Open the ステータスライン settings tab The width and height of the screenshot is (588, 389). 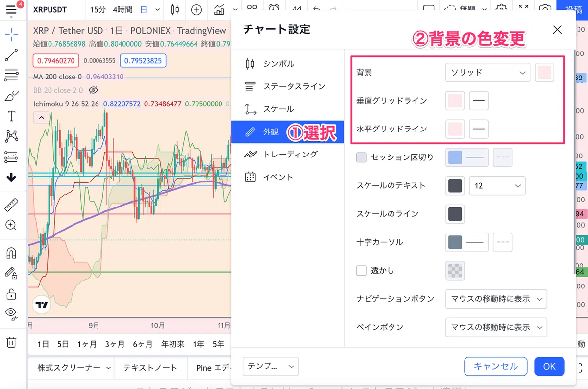pyautogui.click(x=288, y=86)
